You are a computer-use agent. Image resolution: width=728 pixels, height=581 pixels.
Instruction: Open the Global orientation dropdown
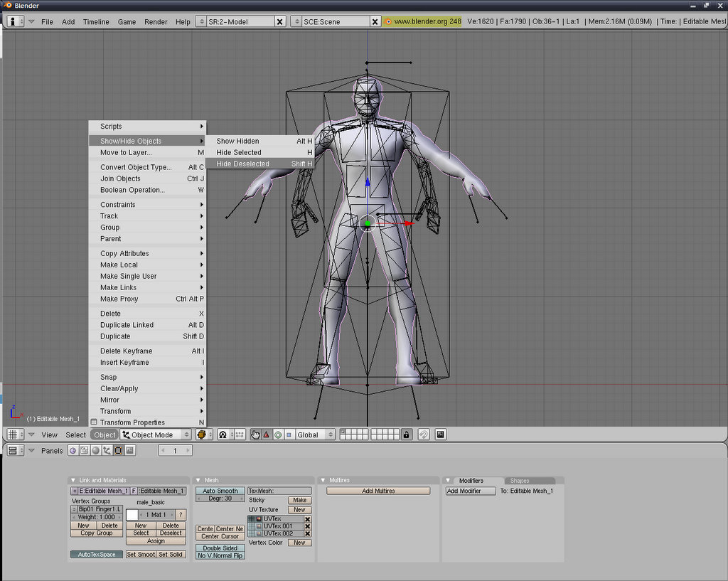tap(315, 435)
